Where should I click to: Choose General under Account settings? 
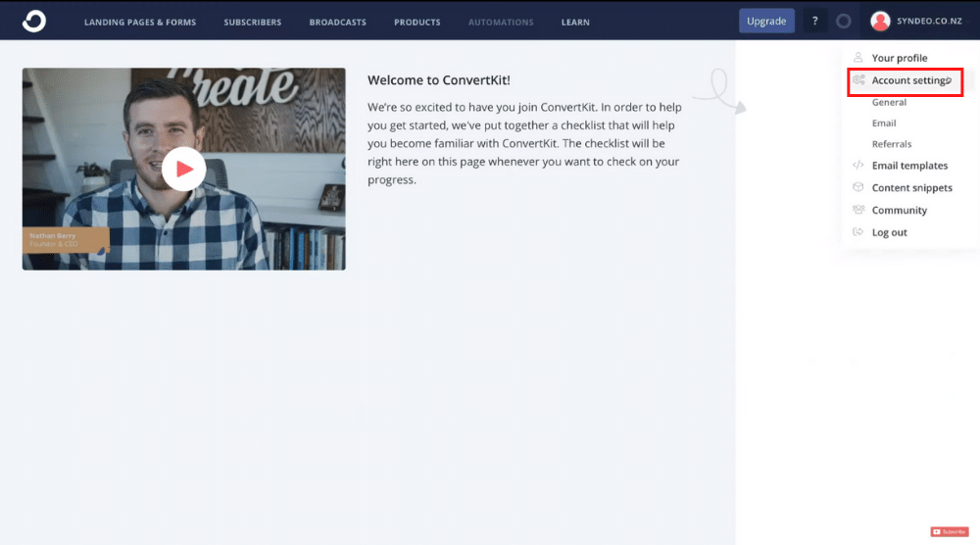pos(889,102)
